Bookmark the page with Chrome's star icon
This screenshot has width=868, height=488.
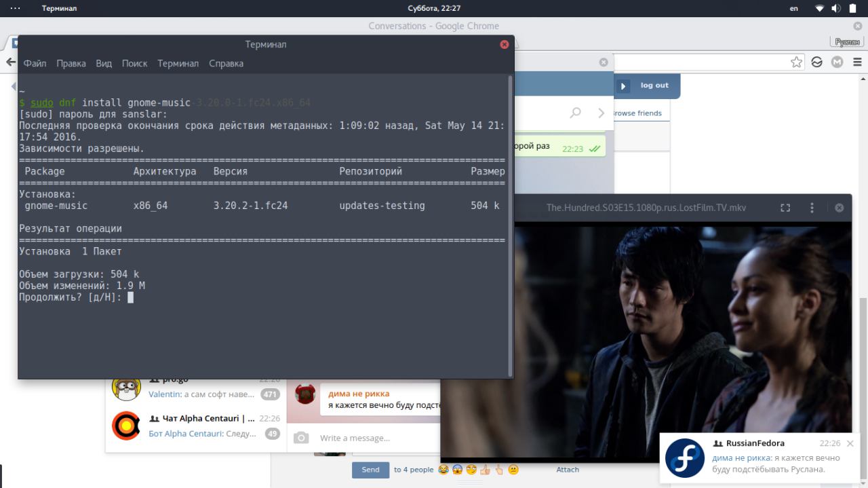(x=796, y=62)
